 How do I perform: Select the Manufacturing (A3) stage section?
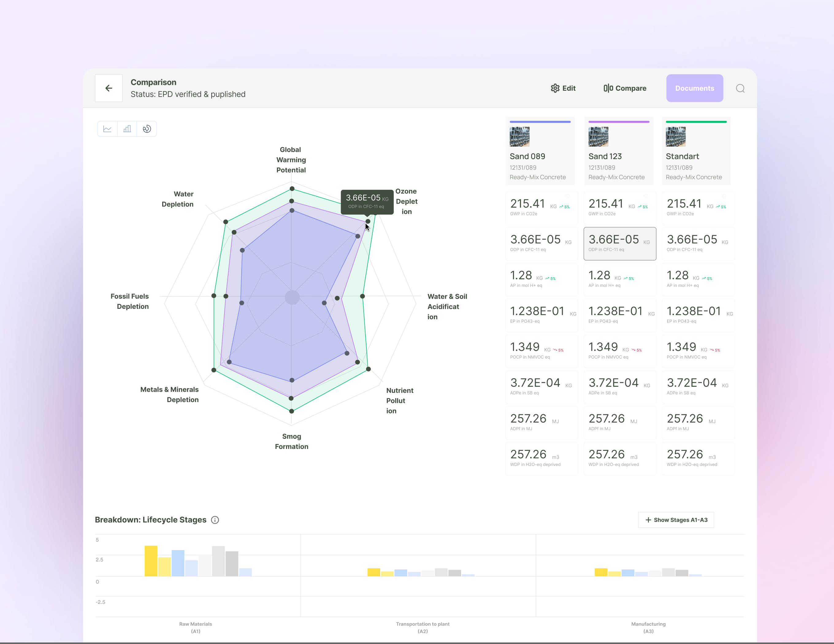click(x=648, y=627)
